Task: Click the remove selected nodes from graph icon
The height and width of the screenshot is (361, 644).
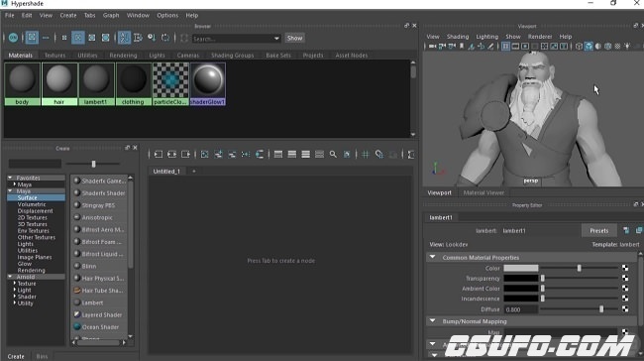Action: pyautogui.click(x=232, y=154)
